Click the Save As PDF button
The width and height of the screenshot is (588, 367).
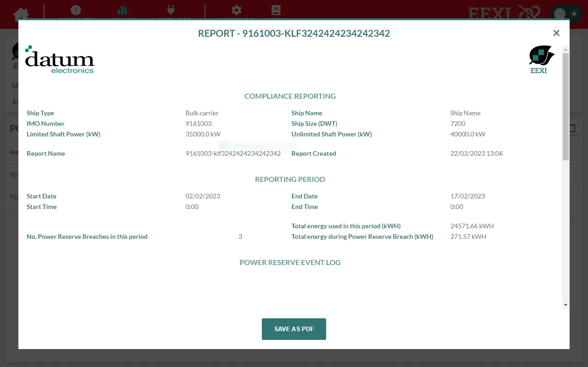(x=294, y=329)
